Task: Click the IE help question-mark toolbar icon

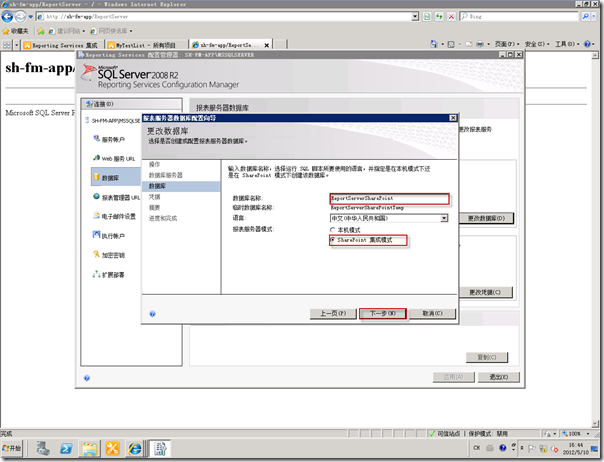Action: point(587,44)
